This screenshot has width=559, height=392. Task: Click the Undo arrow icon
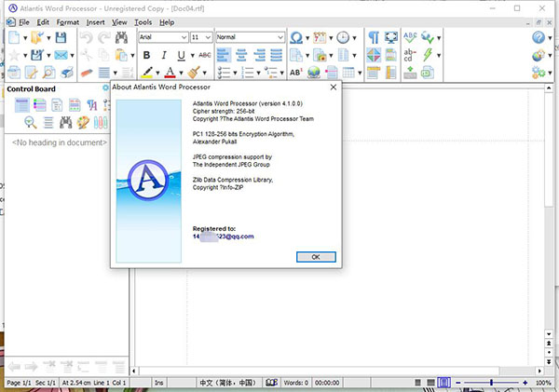[87, 37]
